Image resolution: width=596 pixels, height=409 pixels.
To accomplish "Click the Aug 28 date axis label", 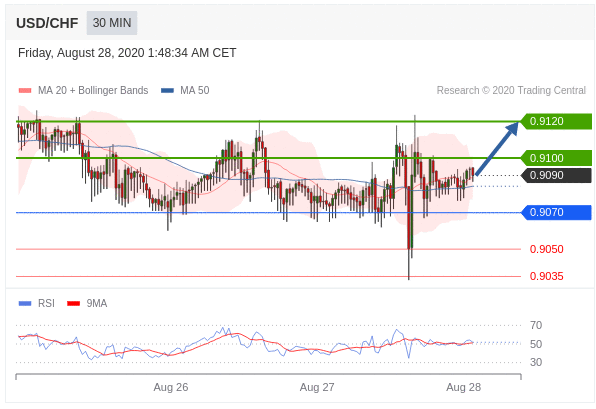I will tap(463, 387).
